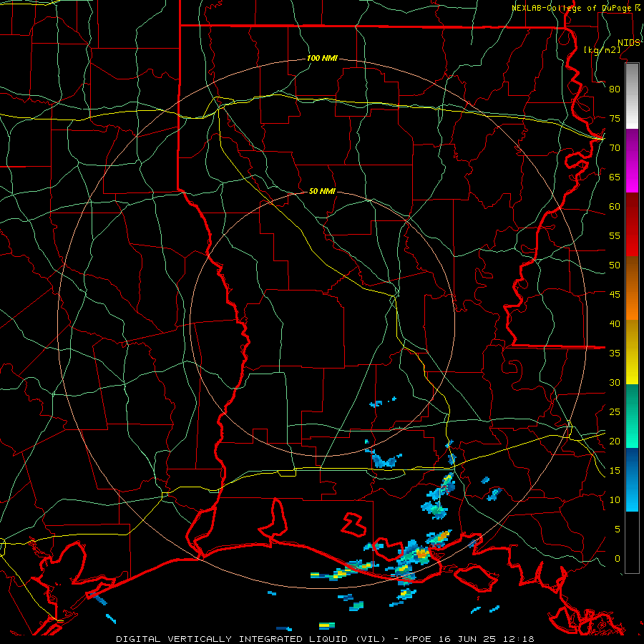644x644 pixels.
Task: Click the 25 value on the VIL scale
Action: (615, 412)
